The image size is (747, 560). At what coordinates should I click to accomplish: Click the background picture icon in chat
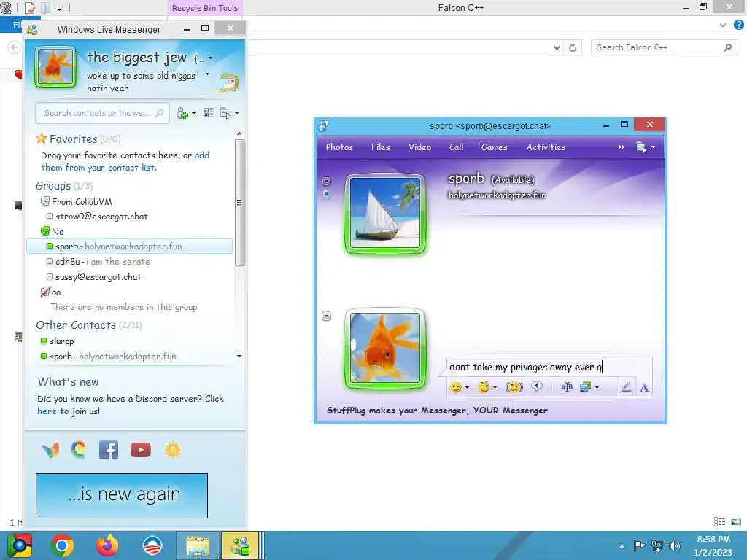click(586, 387)
